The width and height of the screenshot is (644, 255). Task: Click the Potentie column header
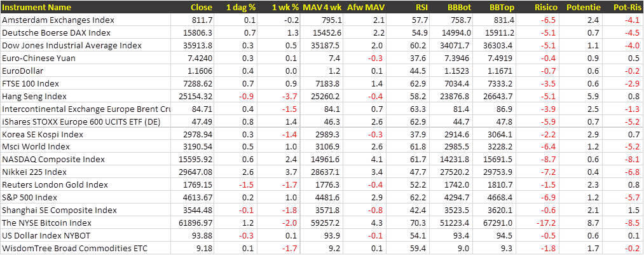click(x=582, y=7)
